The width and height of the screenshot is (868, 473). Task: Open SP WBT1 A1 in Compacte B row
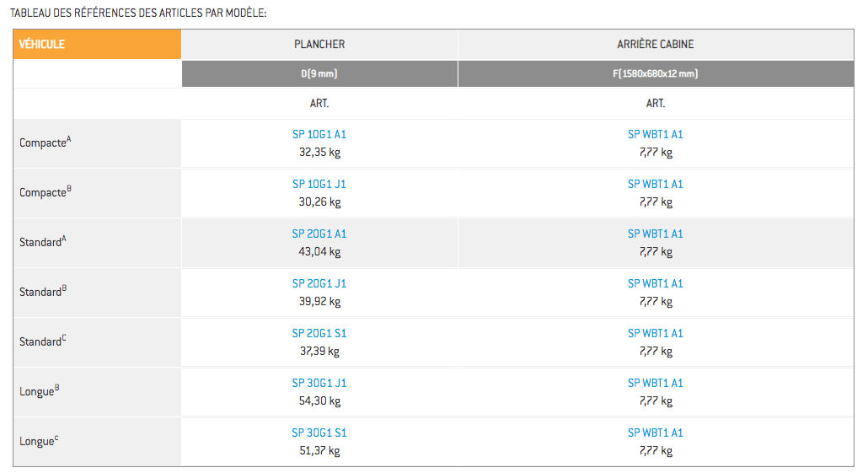655,184
